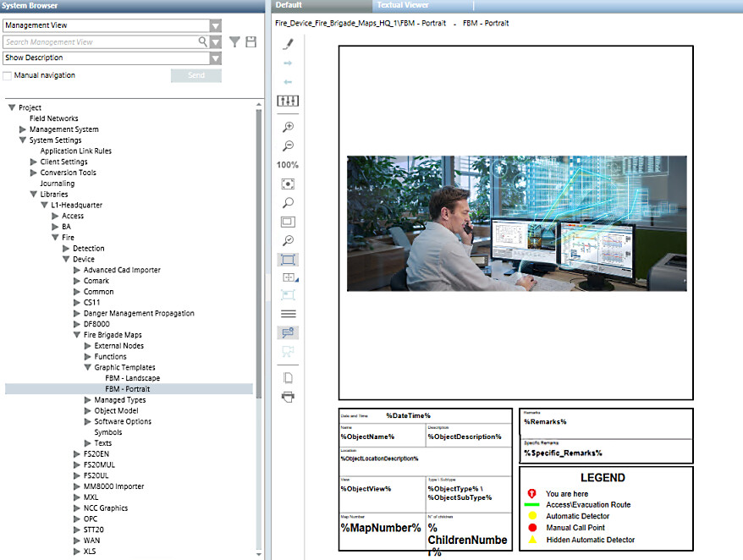Click the three-line layers icon in toolbar
The width and height of the screenshot is (743, 560).
click(x=288, y=313)
